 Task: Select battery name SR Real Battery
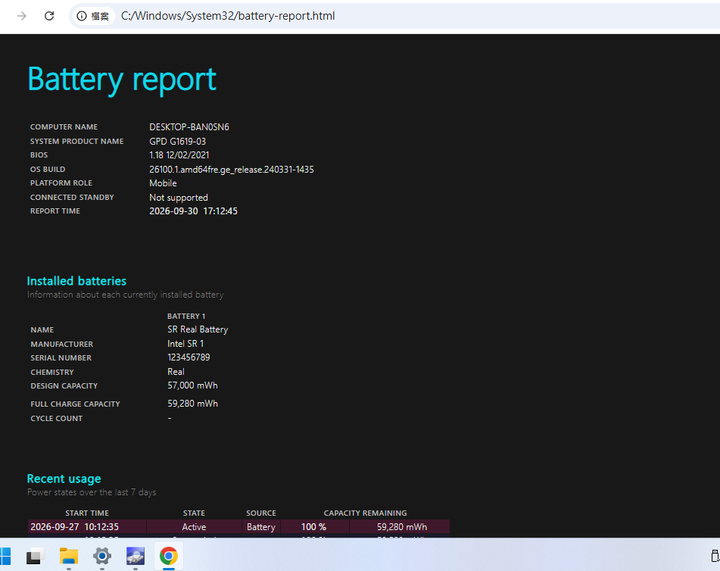click(x=197, y=330)
